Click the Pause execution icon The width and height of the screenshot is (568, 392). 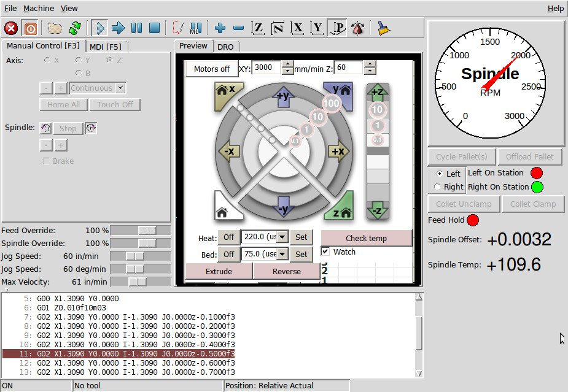136,28
